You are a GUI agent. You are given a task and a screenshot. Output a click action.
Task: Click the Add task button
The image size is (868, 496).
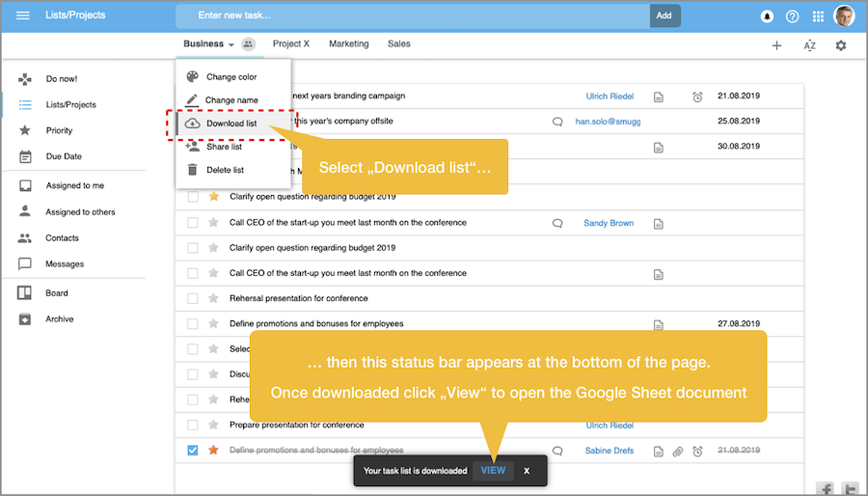[x=665, y=16]
